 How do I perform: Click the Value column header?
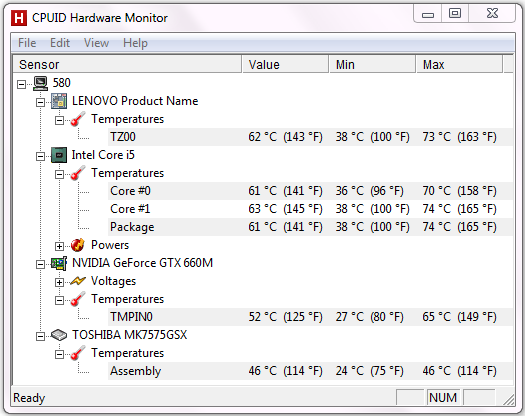tap(285, 64)
